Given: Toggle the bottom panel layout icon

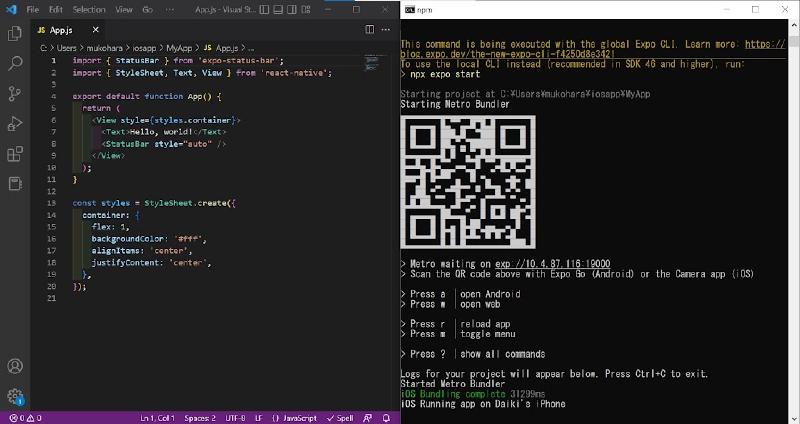Looking at the screenshot, I should [278, 9].
